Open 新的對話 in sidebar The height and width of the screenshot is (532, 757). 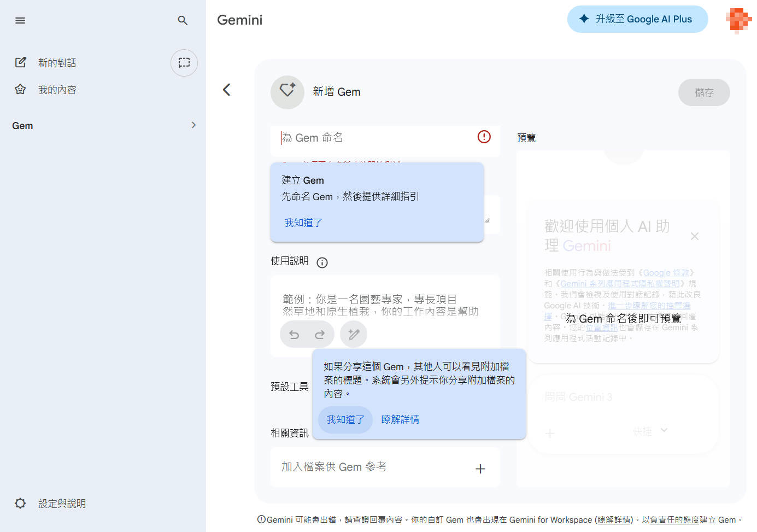tap(57, 63)
